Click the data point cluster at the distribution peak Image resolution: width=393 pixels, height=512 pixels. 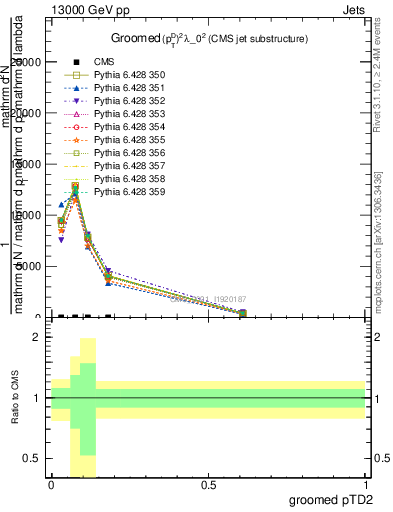(75, 192)
